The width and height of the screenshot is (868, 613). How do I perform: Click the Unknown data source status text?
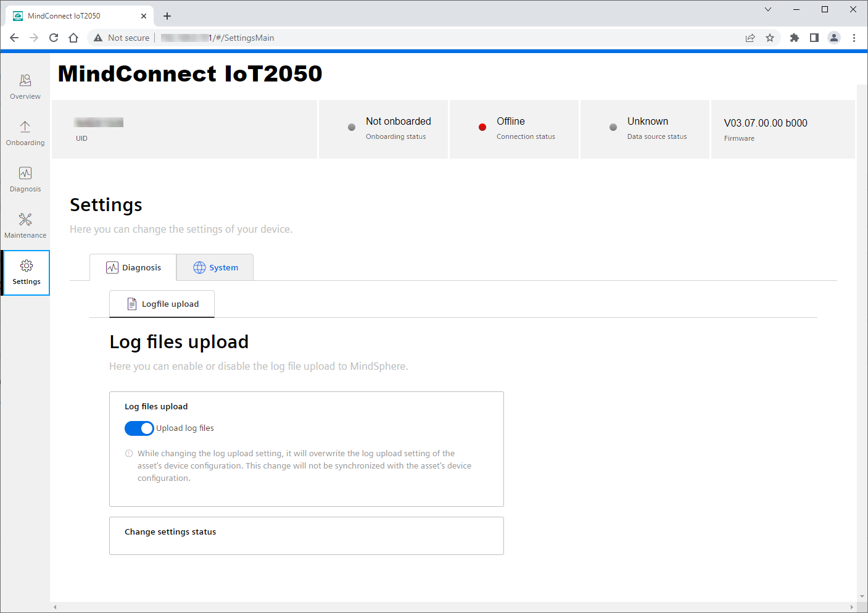(648, 122)
